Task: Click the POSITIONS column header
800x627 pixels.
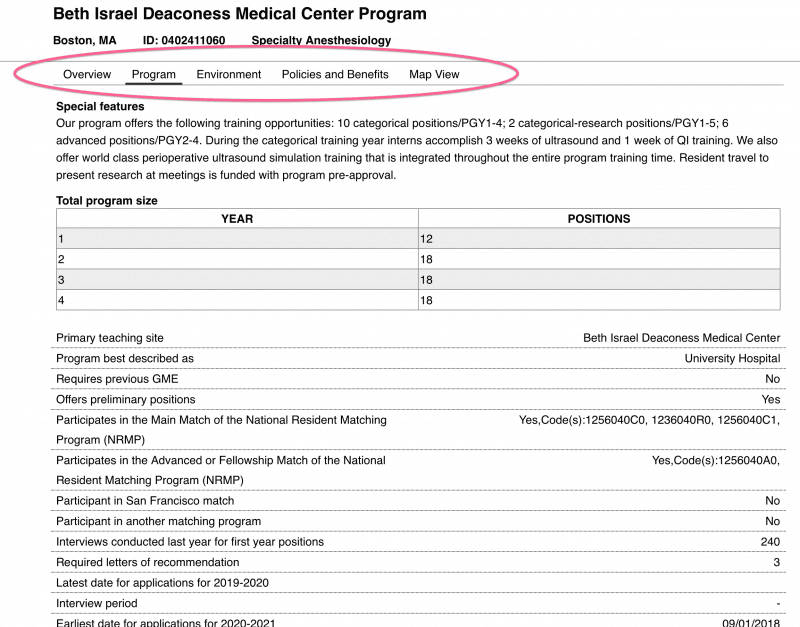Action: click(x=599, y=219)
